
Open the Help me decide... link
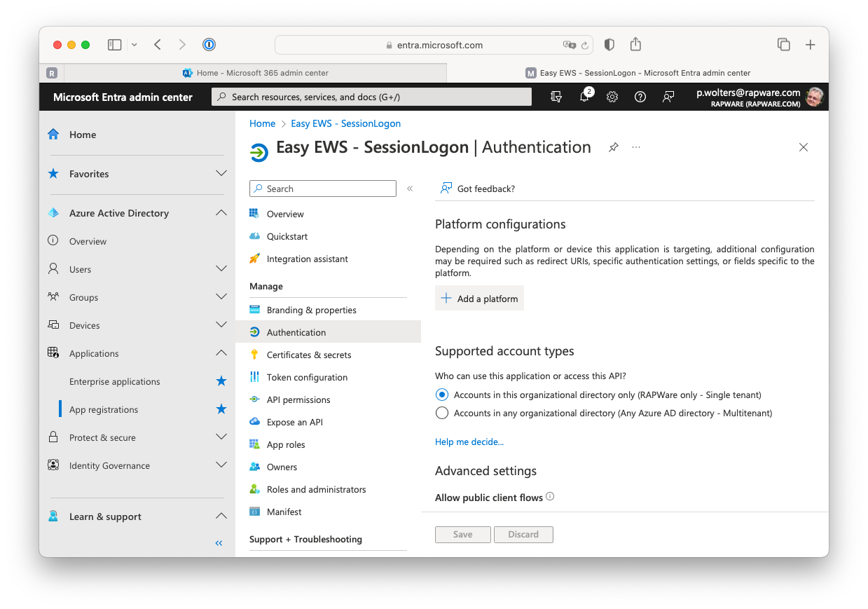(x=469, y=442)
